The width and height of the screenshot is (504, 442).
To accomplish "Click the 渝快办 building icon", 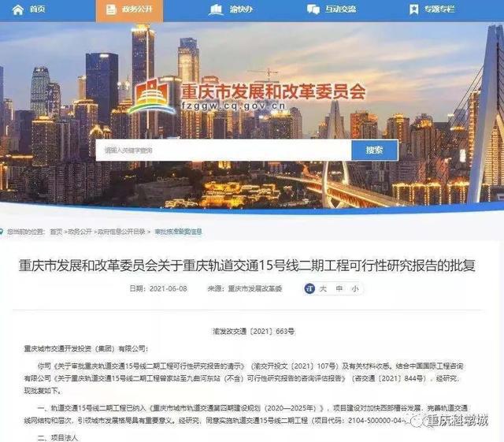I will click(215, 9).
